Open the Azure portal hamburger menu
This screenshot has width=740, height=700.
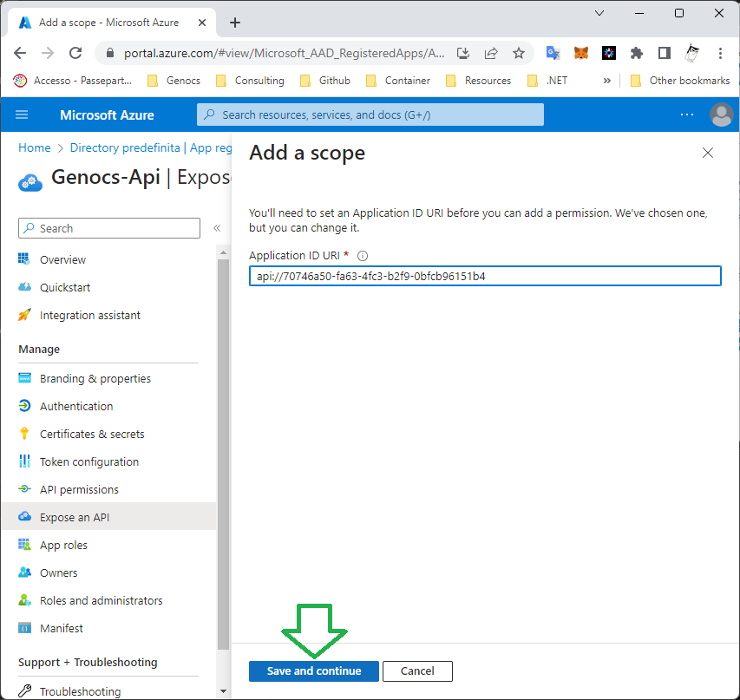click(x=23, y=114)
